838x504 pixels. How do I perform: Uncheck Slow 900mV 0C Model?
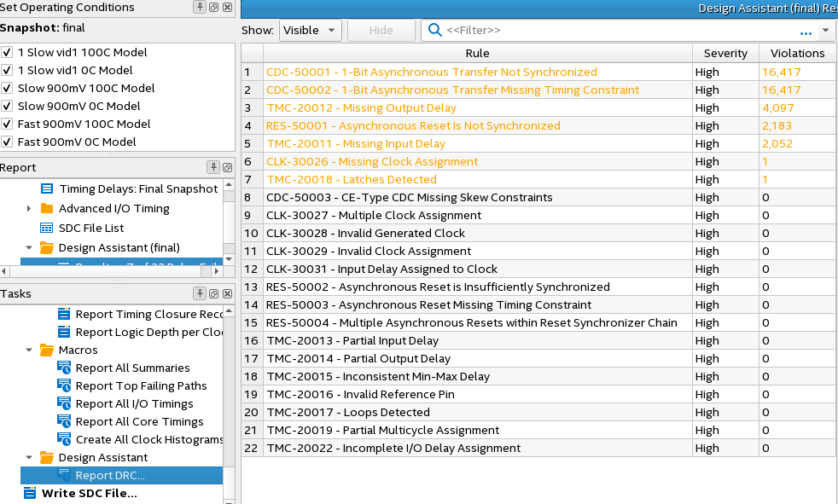(7, 106)
